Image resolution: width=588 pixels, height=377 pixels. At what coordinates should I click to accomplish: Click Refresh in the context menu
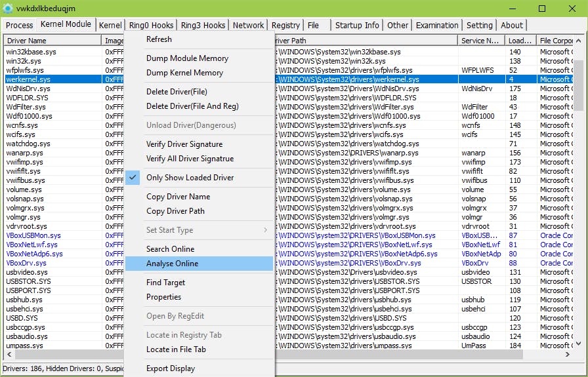159,39
